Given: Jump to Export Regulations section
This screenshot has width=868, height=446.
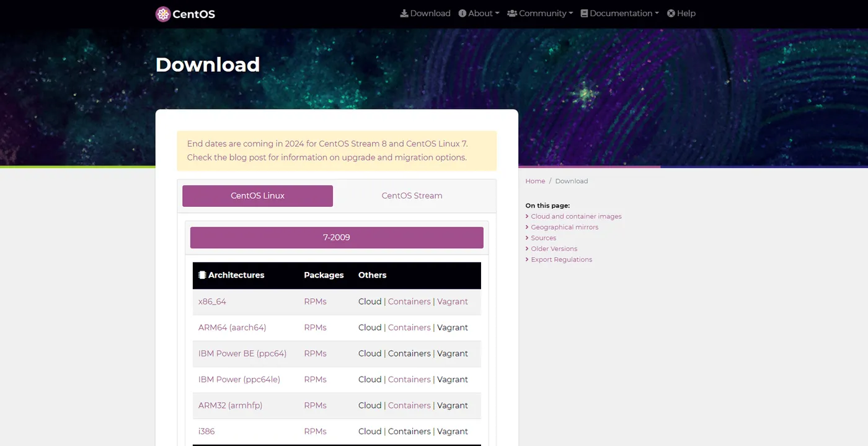Looking at the screenshot, I should 561,260.
